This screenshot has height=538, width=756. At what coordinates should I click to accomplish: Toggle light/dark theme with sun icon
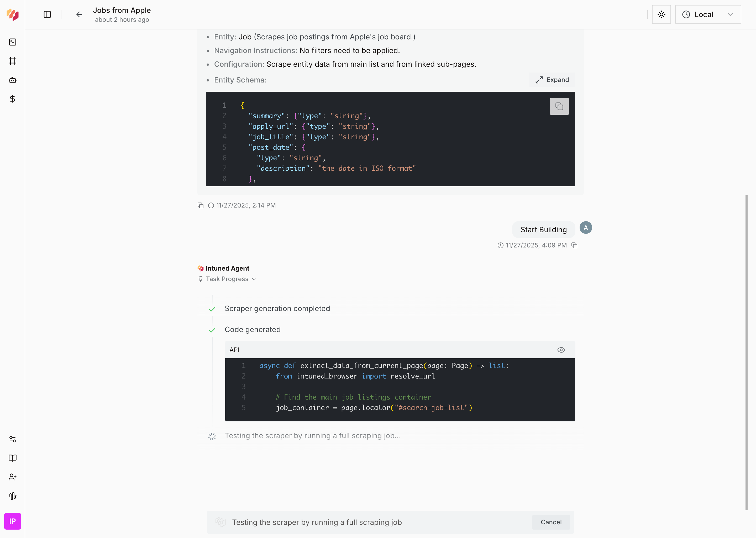(x=661, y=14)
